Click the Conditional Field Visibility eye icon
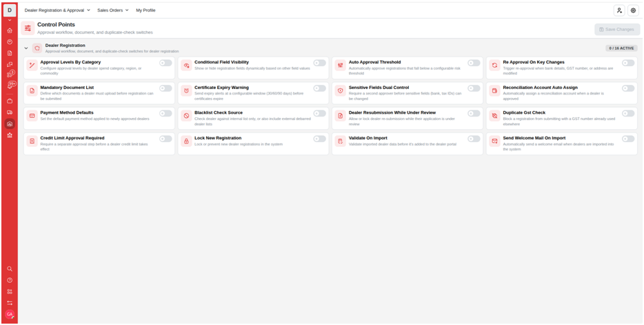The height and width of the screenshot is (325, 644). point(186,66)
